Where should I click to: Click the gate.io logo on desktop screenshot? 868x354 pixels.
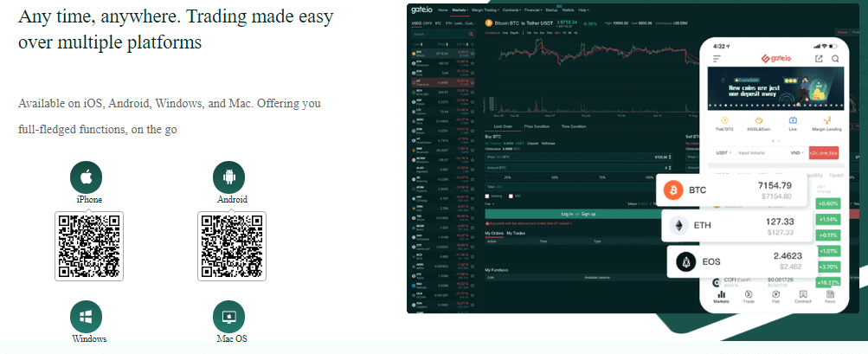point(421,10)
